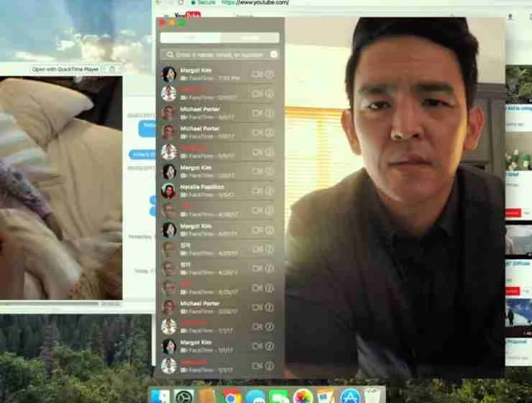
Task: Click the video preview in Quick Look window
Action: [x=61, y=188]
